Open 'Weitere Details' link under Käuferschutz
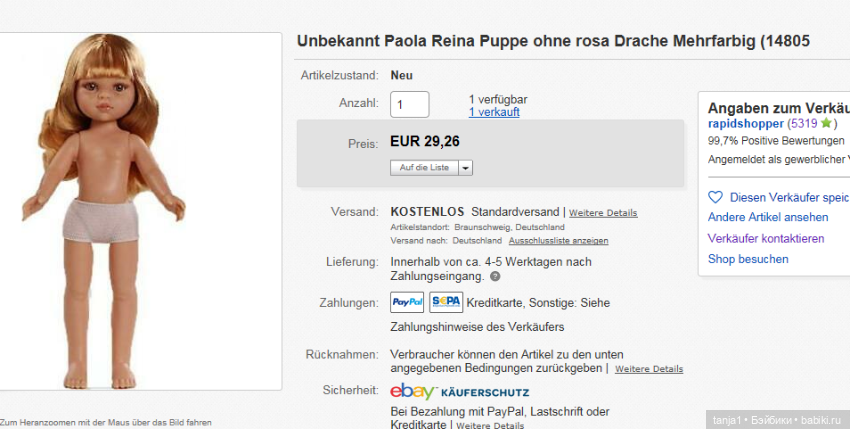850x429 pixels. [490, 425]
